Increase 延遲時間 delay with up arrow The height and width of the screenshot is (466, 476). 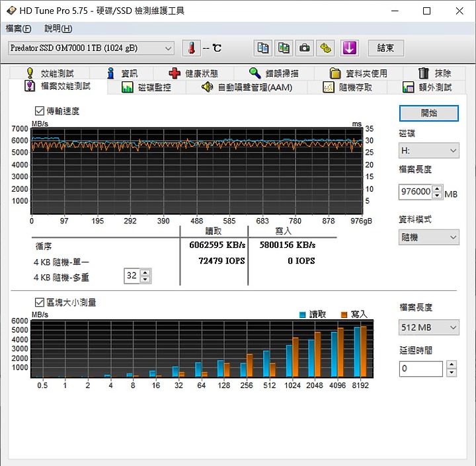pos(452,365)
